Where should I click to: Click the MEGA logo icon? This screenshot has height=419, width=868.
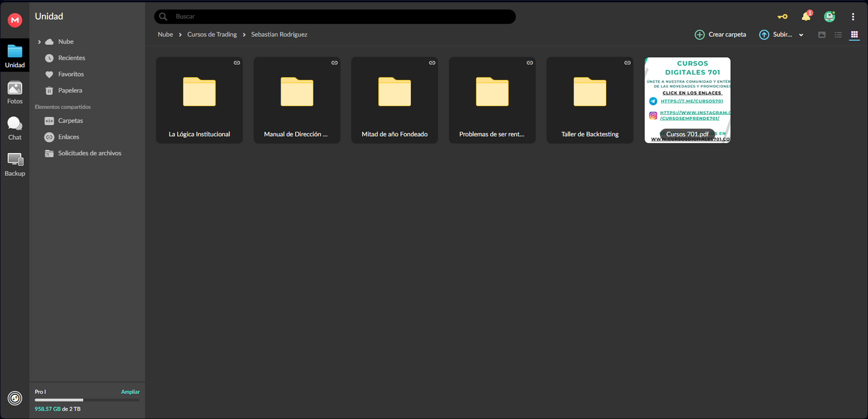(15, 20)
